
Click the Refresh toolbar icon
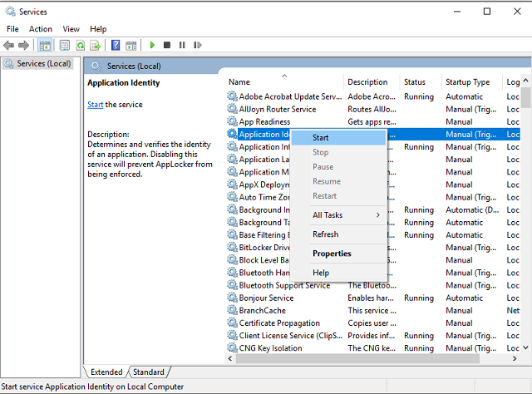click(81, 45)
